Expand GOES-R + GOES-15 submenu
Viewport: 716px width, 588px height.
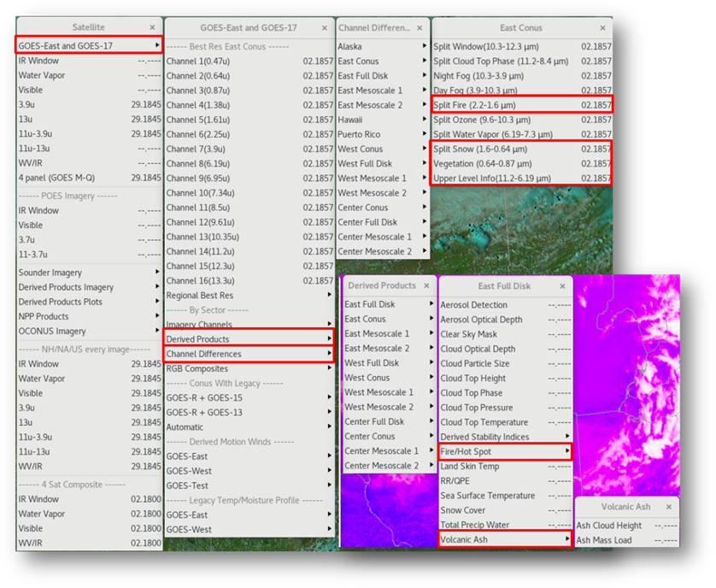point(249,397)
